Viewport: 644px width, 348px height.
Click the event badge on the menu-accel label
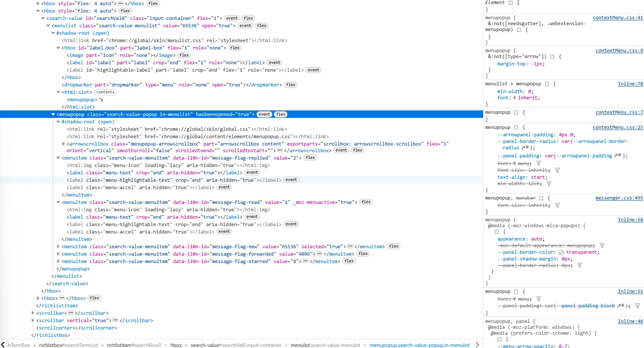pos(224,187)
